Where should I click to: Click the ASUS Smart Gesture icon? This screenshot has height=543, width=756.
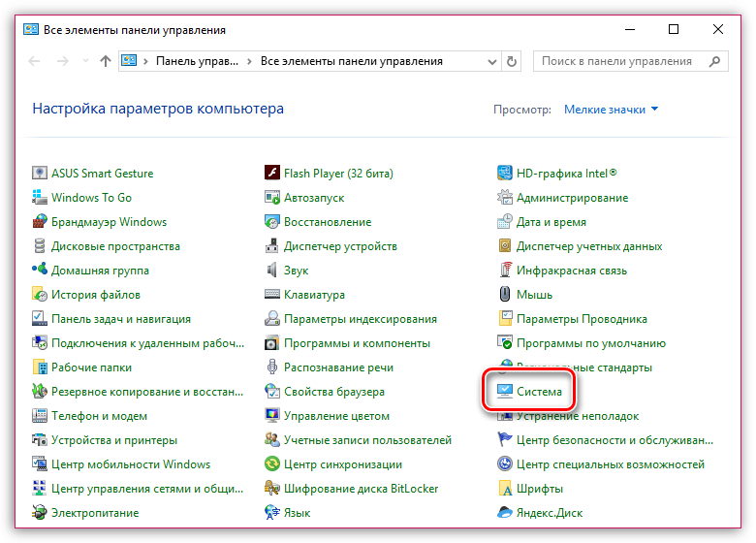pos(40,174)
